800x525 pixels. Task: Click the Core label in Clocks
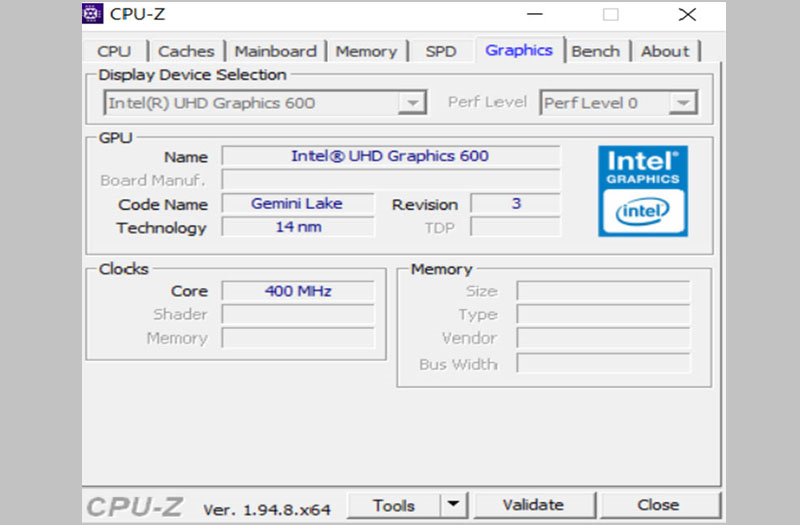point(189,291)
